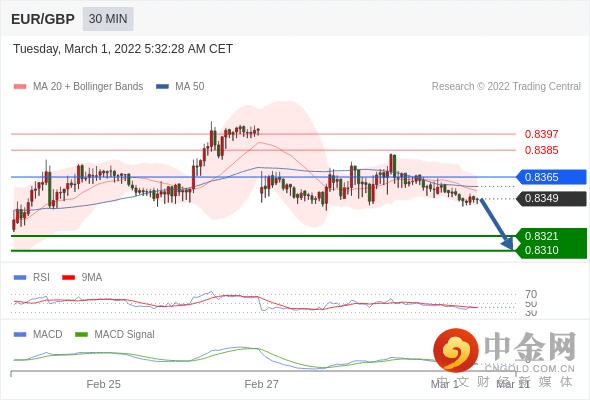Click the 'MACD' legend label
Image resolution: width=590 pixels, height=400 pixels.
click(x=47, y=335)
